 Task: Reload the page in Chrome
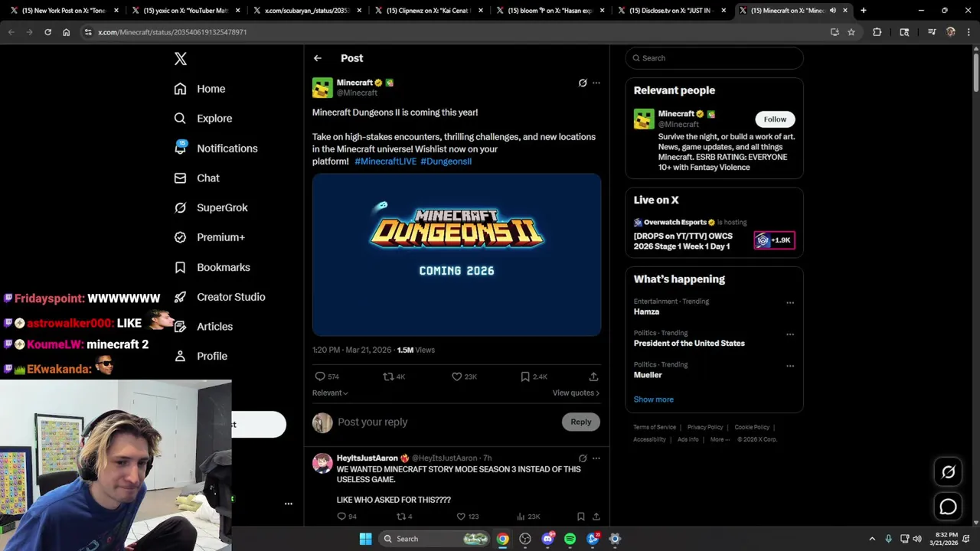pos(47,32)
